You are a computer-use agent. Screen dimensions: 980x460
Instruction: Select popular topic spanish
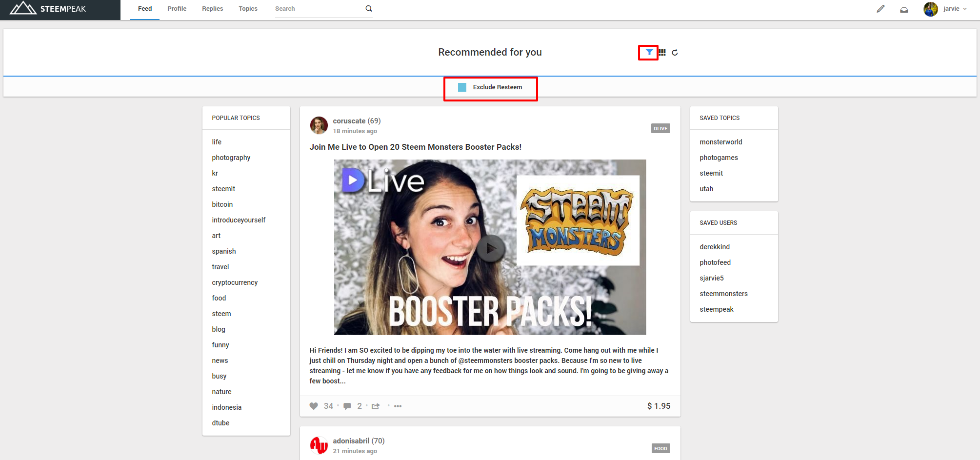coord(224,251)
